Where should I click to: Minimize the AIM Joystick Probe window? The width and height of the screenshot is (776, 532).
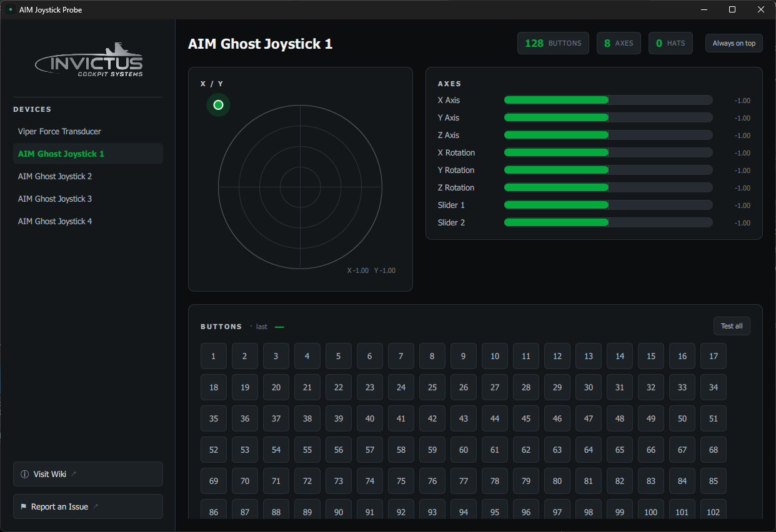(704, 9)
